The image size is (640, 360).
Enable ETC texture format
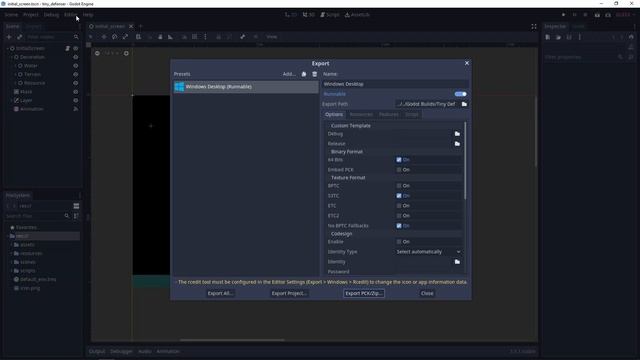pos(399,206)
